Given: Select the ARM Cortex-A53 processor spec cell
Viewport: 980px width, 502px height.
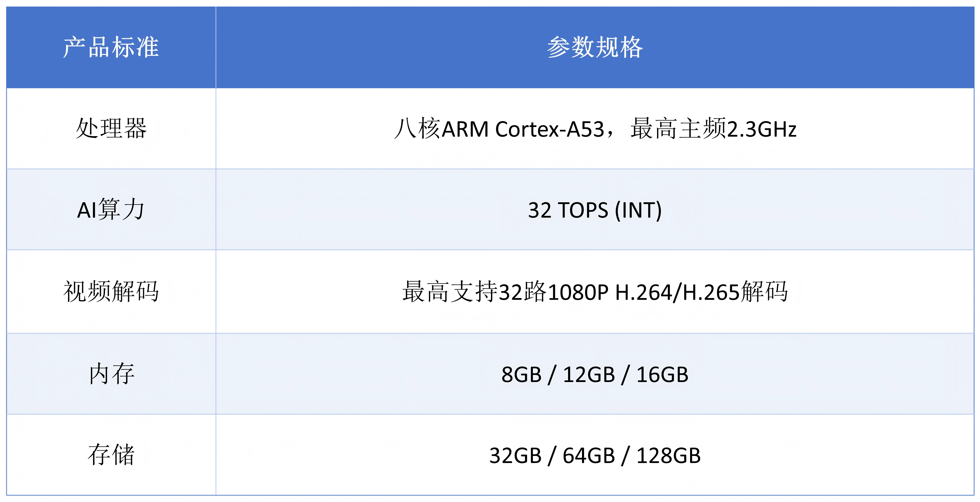Looking at the screenshot, I should 595,129.
